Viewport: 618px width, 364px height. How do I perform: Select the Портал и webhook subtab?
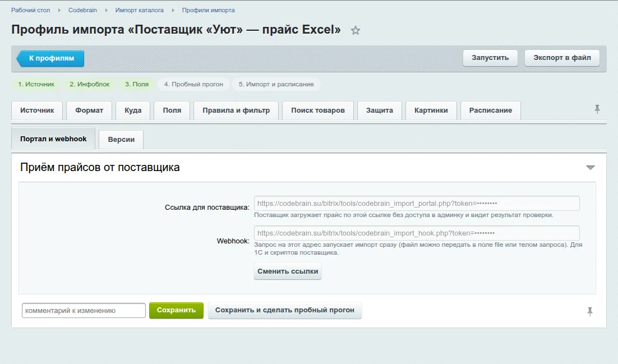click(53, 139)
